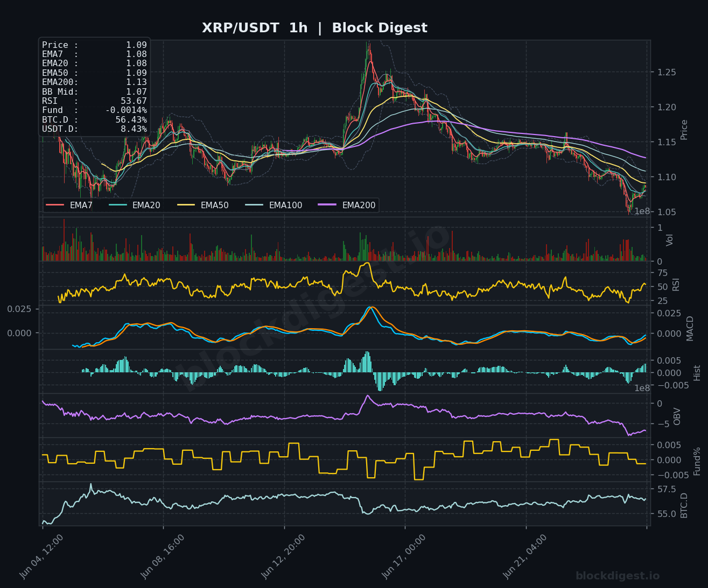
Task: Click the -0.005 tick on Fund% axis
Action: [672, 475]
